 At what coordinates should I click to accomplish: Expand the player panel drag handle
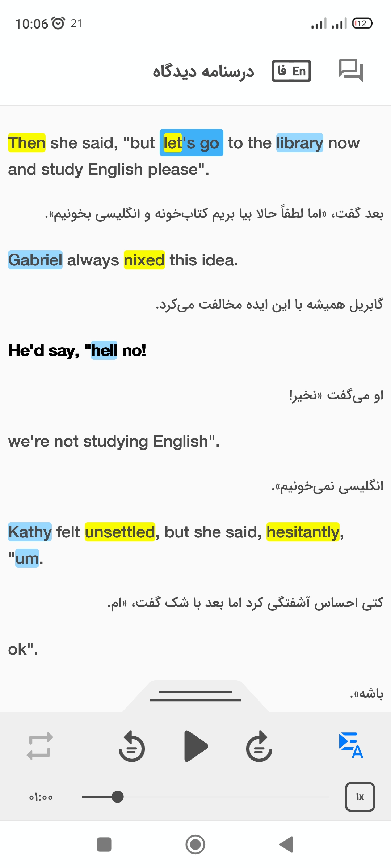195,696
